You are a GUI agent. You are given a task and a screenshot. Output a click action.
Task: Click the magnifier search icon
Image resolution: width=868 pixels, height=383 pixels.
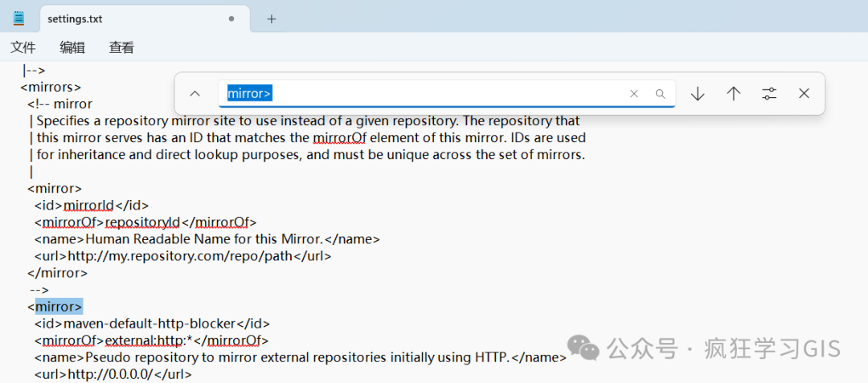coord(660,94)
